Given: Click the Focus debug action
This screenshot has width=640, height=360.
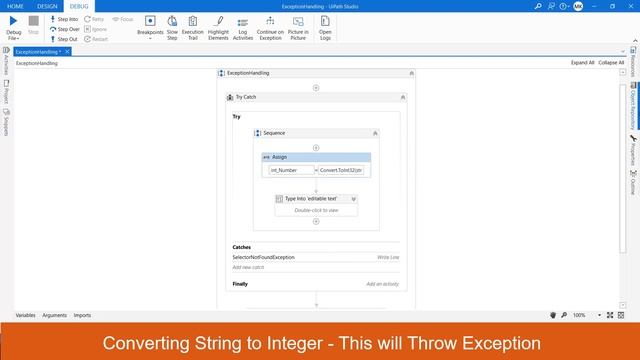Looking at the screenshot, I should 123,19.
